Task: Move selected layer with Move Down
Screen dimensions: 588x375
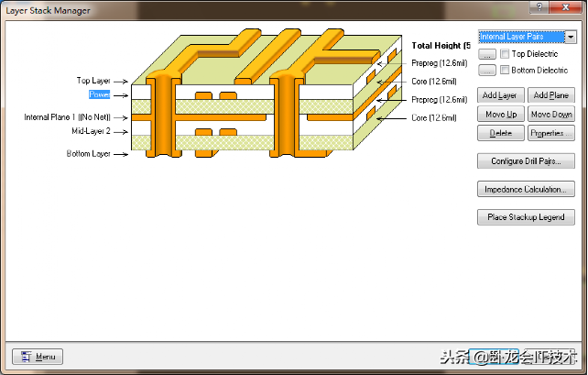Action: click(550, 114)
